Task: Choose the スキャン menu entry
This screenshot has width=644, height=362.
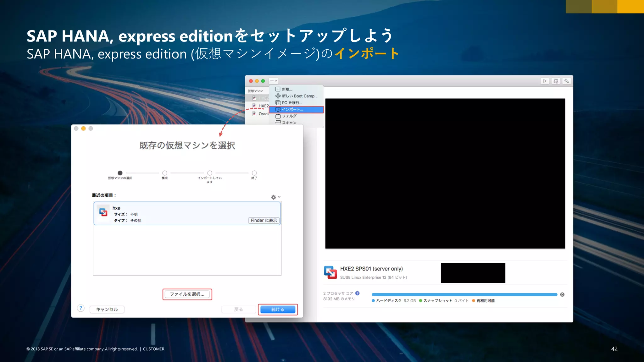Action: pyautogui.click(x=296, y=123)
